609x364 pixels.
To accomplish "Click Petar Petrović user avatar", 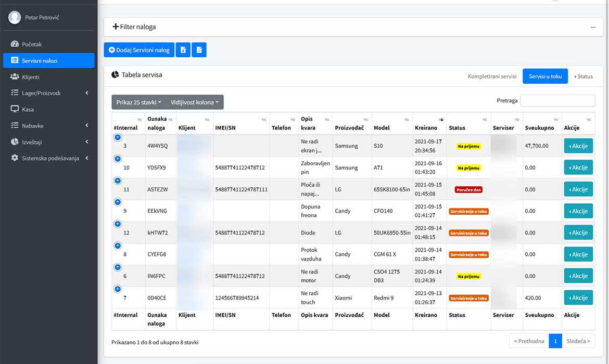I will (15, 17).
